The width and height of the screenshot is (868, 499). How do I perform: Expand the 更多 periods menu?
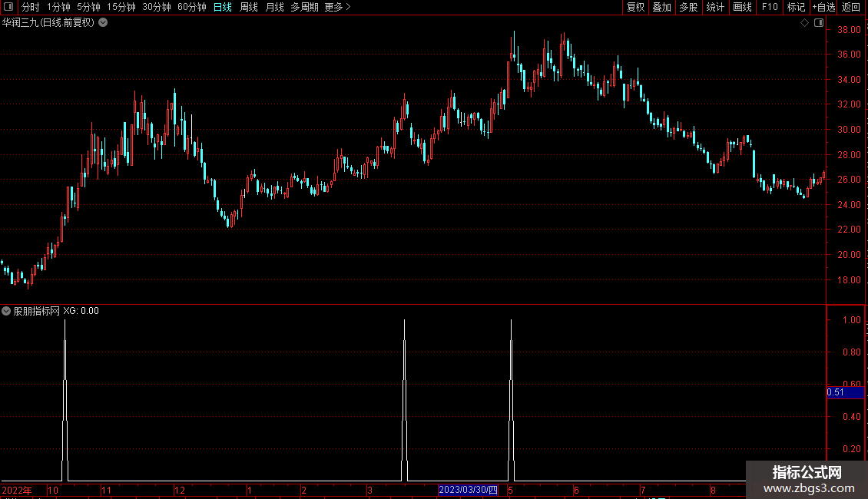(x=337, y=7)
